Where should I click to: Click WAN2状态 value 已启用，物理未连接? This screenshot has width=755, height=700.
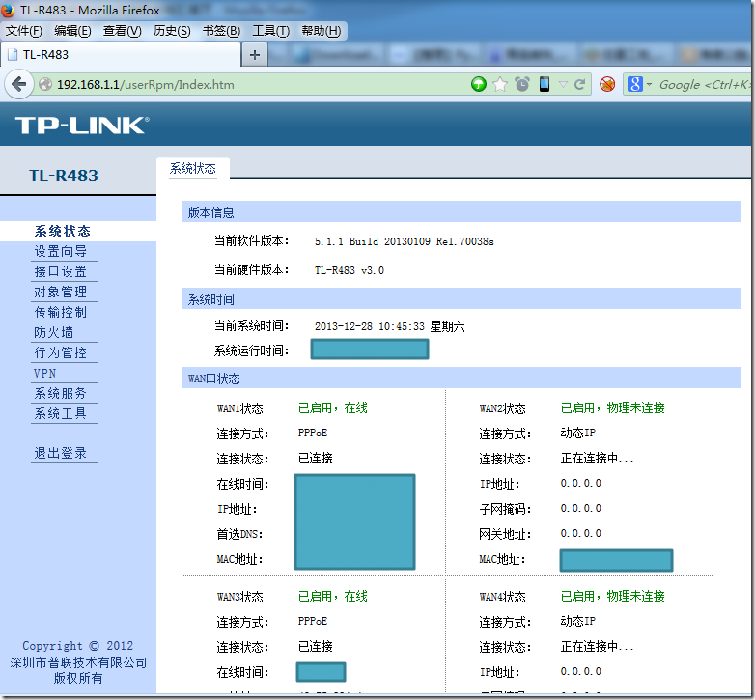(613, 408)
